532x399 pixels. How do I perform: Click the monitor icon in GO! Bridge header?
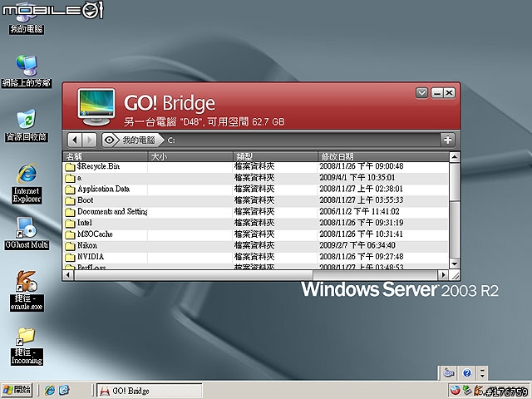(96, 107)
